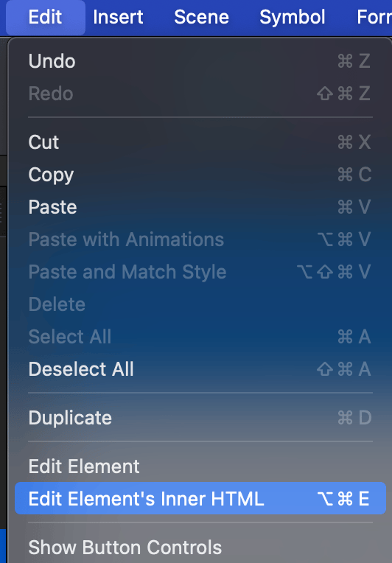The height and width of the screenshot is (563, 392).
Task: Open the Symbol menu
Action: point(293,17)
